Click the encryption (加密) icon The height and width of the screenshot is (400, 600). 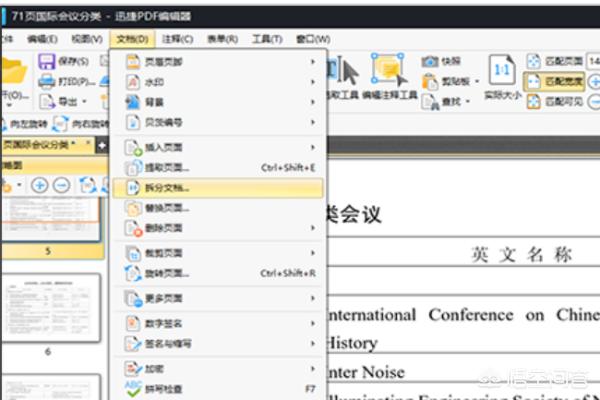pos(134,369)
